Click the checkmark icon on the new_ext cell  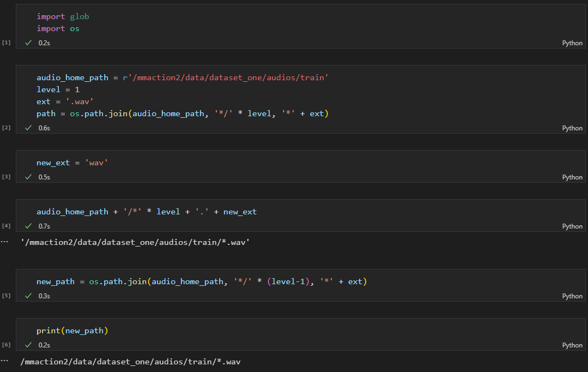(x=28, y=177)
